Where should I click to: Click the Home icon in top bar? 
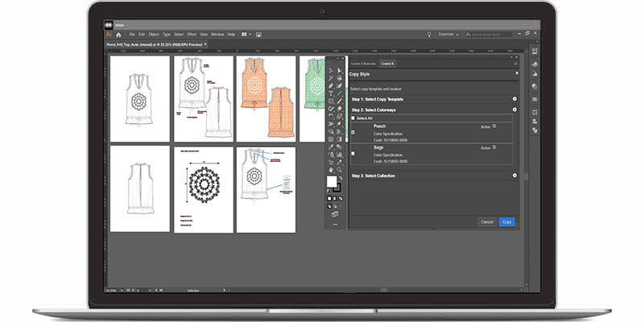[x=118, y=35]
